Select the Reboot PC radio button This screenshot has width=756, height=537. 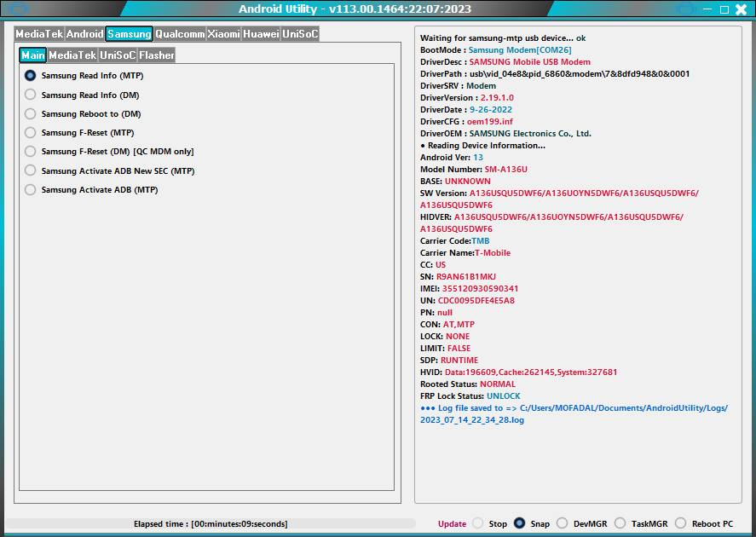point(680,523)
